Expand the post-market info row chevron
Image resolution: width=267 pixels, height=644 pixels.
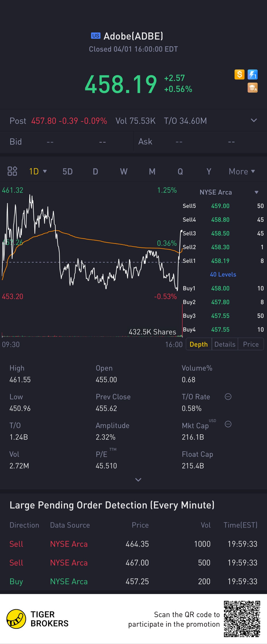254,120
